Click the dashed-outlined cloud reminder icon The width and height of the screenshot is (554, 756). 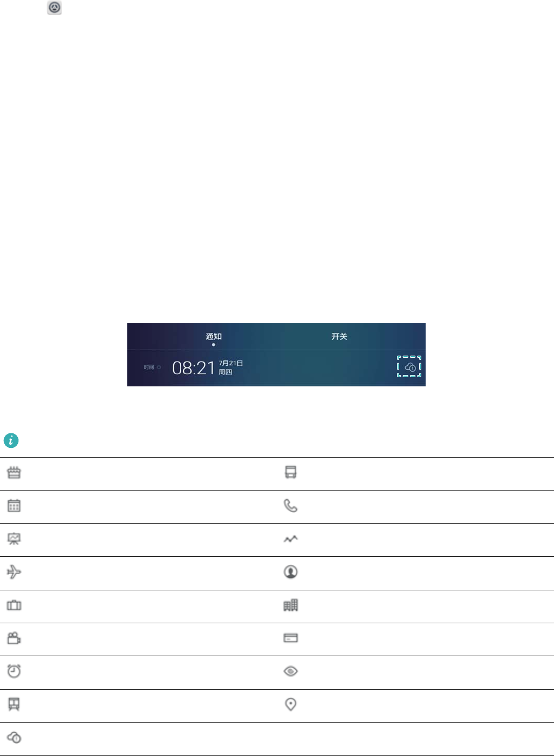pyautogui.click(x=409, y=367)
